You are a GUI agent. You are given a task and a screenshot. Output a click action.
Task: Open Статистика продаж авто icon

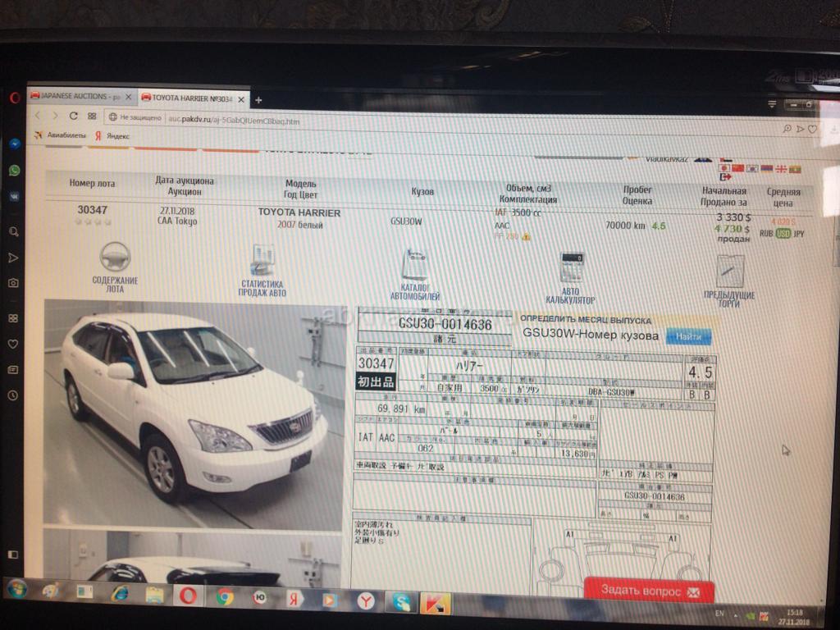262,261
